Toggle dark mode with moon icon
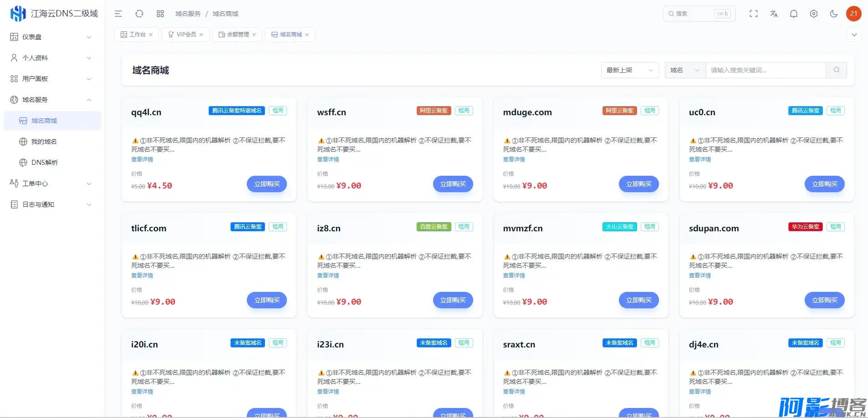Viewport: 868px width, 418px height. (834, 14)
